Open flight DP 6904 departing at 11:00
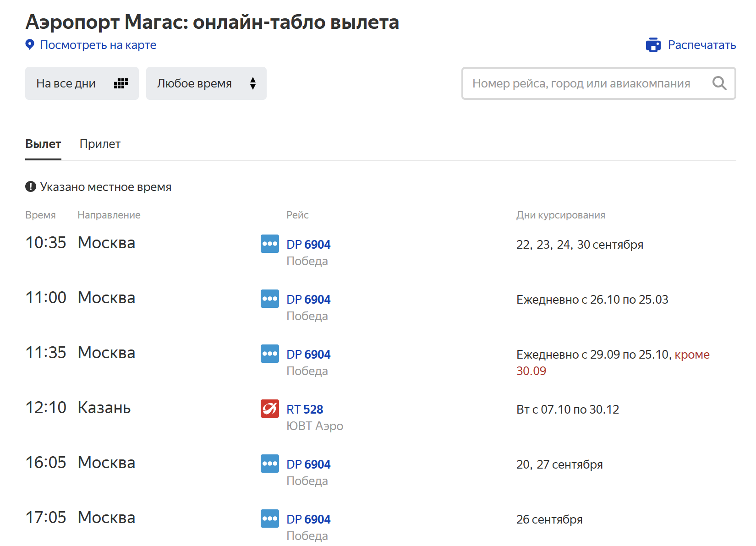Image resolution: width=756 pixels, height=546 pixels. 308,300
